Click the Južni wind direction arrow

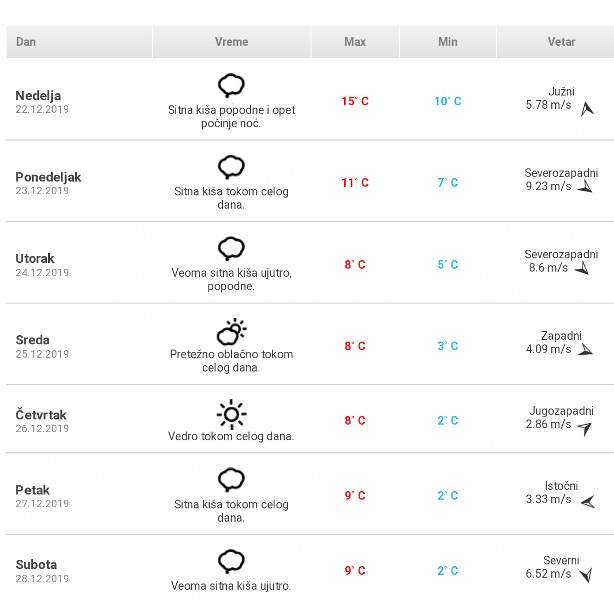[x=587, y=107]
